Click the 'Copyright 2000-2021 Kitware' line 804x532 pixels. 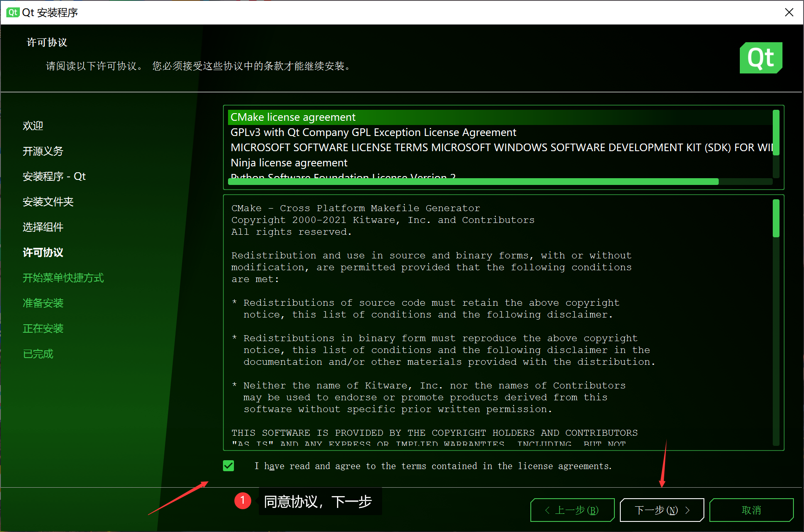[383, 220]
